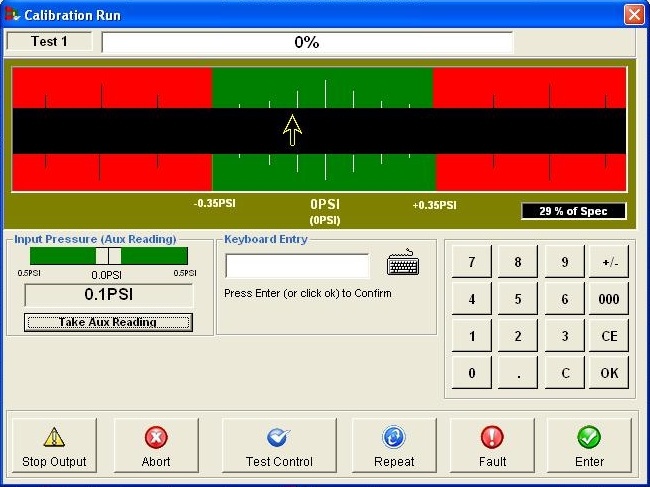
Task: Click the Repeat refresh icon button
Action: 394,446
